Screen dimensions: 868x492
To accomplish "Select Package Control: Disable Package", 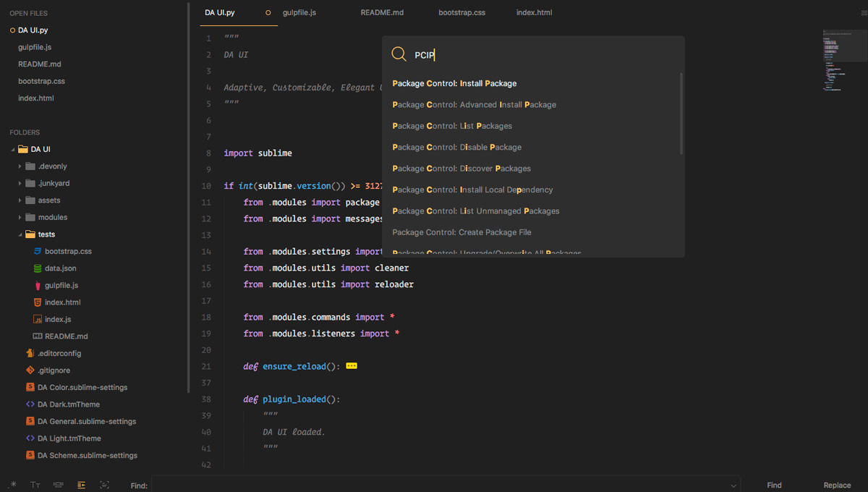I will pos(532,147).
